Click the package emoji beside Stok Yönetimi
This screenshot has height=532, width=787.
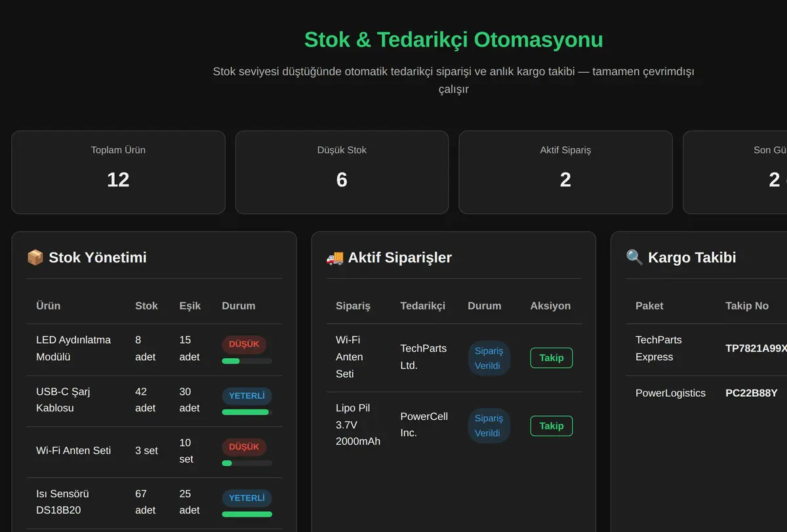35,257
